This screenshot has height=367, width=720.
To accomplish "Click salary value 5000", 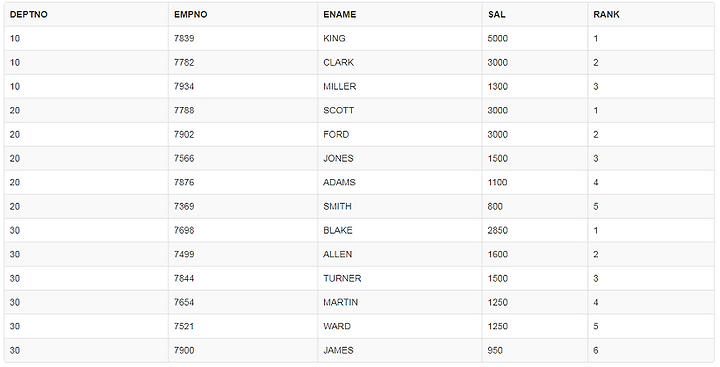I will [498, 39].
